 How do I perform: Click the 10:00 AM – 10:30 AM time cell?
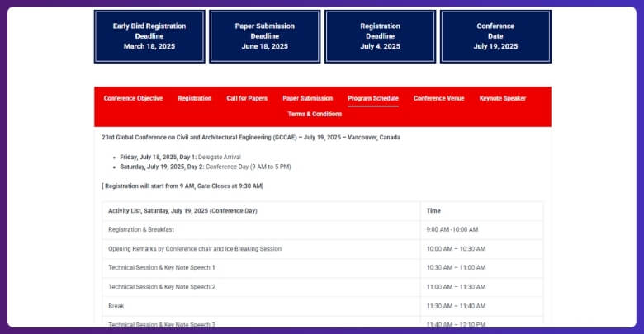coord(482,249)
